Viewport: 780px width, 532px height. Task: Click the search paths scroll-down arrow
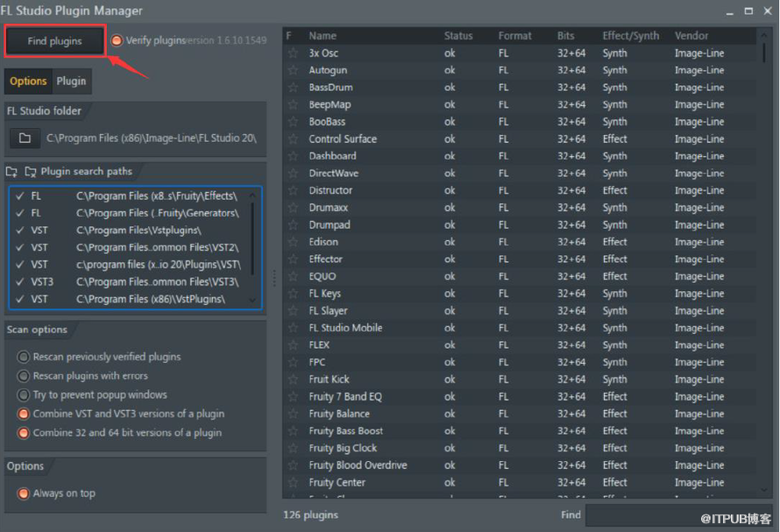point(252,300)
